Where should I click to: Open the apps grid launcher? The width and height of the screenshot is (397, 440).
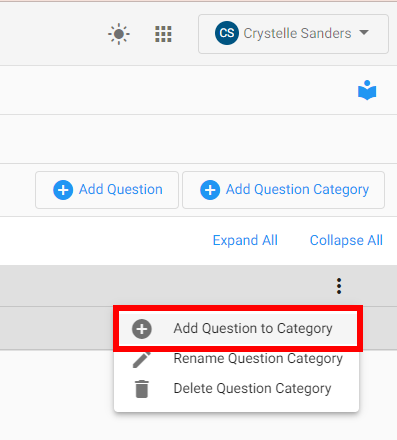pos(163,34)
